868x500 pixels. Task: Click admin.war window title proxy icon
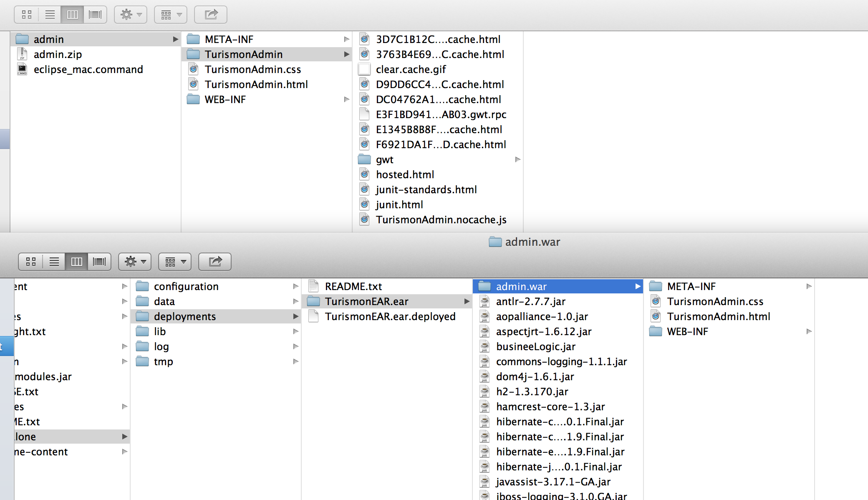click(x=495, y=242)
